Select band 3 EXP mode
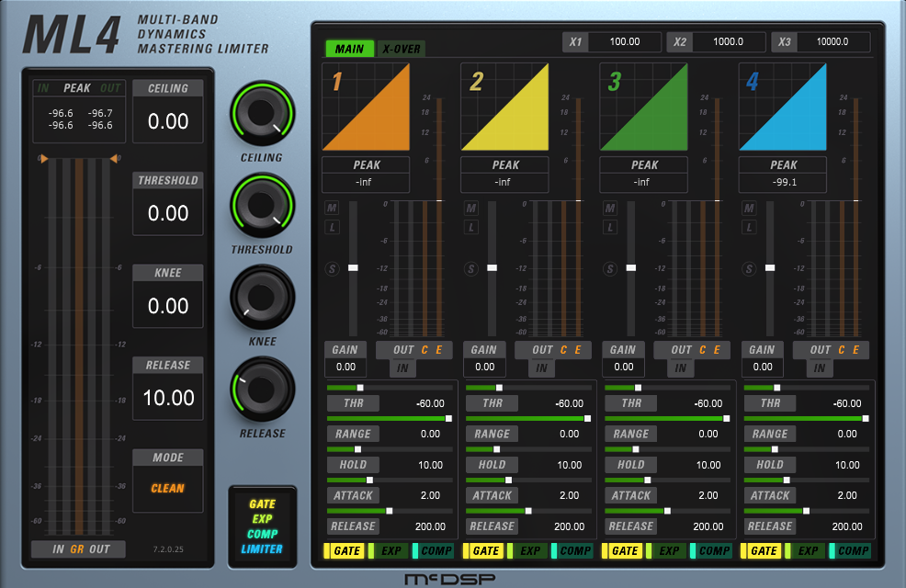This screenshot has width=906, height=588. point(665,551)
